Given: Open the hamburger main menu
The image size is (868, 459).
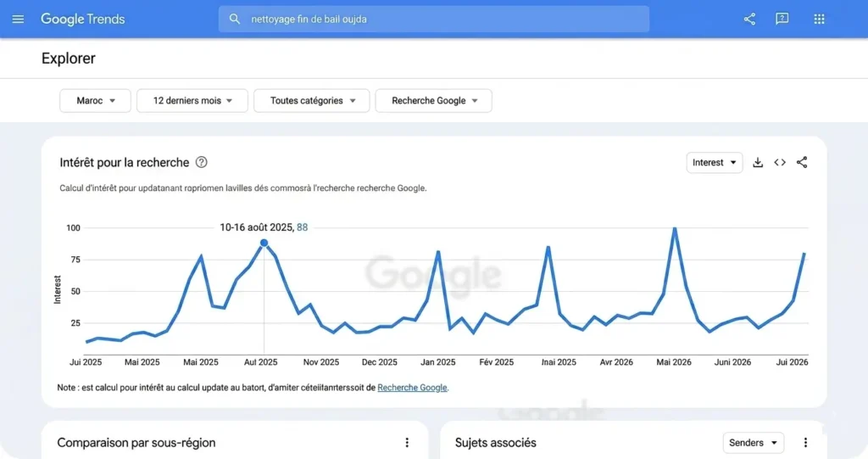Looking at the screenshot, I should 18,20.
